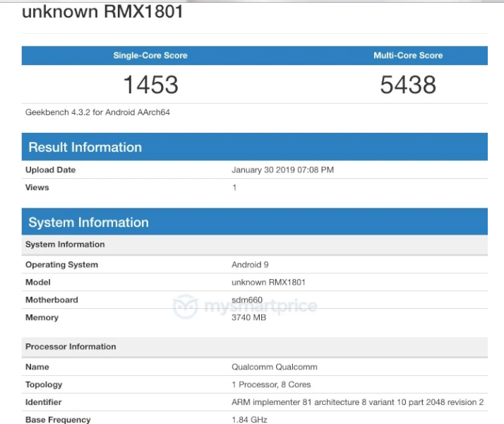Select the Qualcomm Qualcomm value
This screenshot has height=424, width=504.
pos(275,367)
